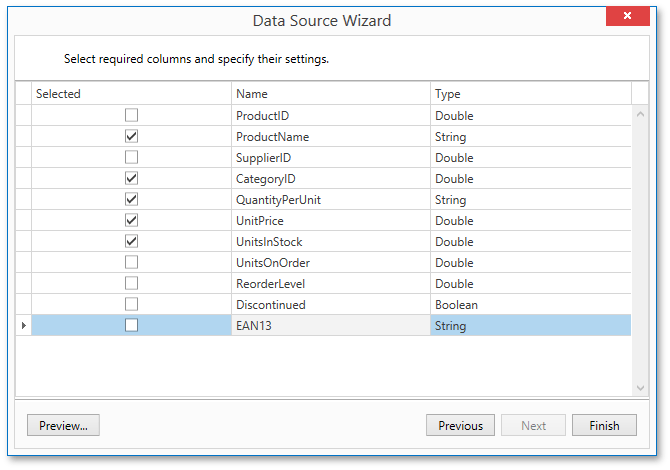Check the Discontinued checkbox
670x470 pixels.
pyautogui.click(x=131, y=304)
